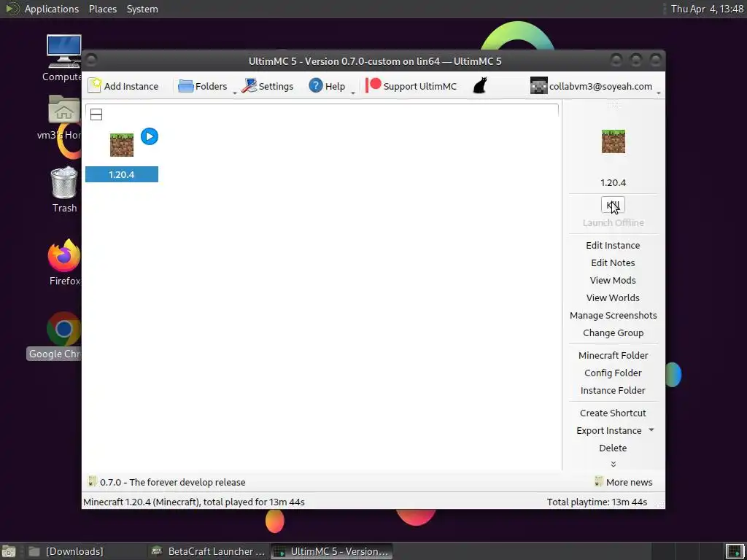Click Launch Offline in side panel

613,222
